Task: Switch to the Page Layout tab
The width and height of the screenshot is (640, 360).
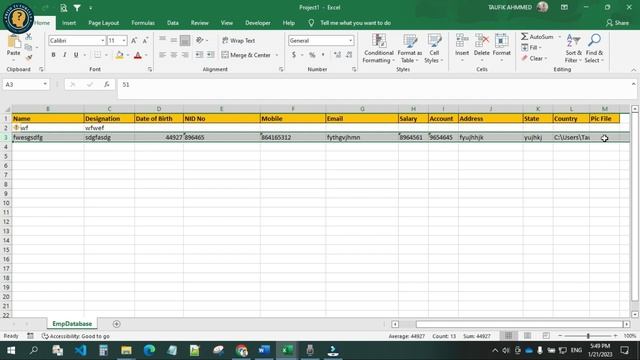Action: [104, 23]
